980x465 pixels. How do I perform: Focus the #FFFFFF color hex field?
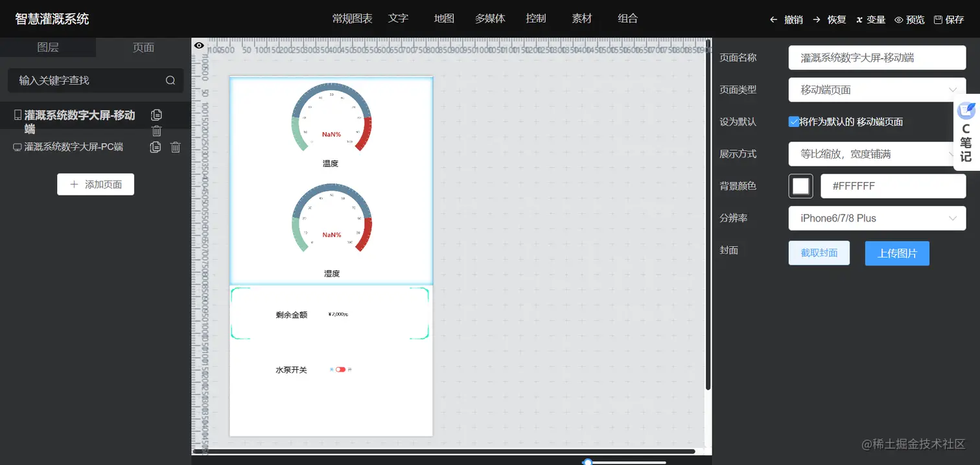tap(893, 186)
